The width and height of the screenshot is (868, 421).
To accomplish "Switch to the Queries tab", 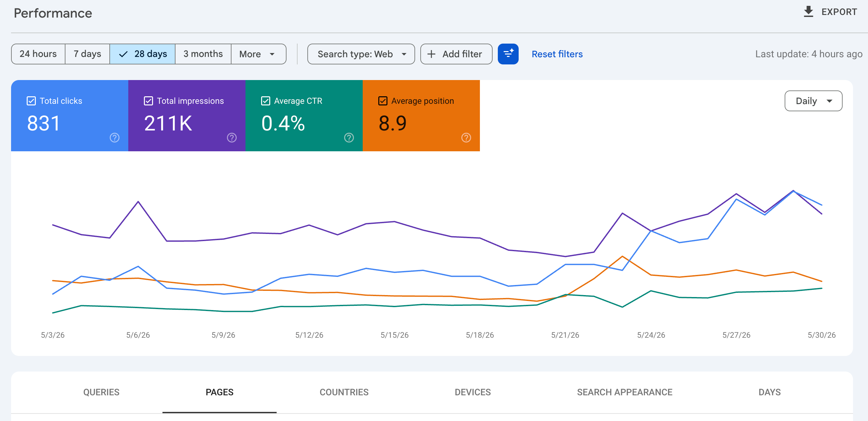I will coord(102,392).
